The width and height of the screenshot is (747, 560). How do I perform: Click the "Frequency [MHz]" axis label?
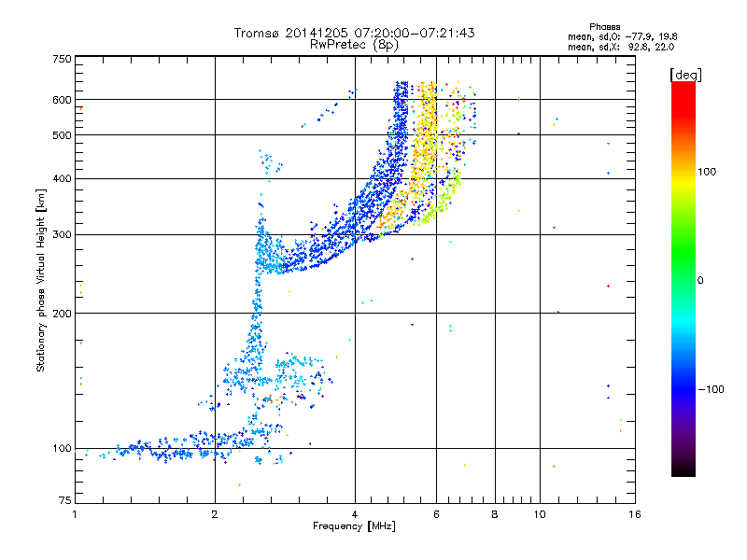pyautogui.click(x=354, y=526)
